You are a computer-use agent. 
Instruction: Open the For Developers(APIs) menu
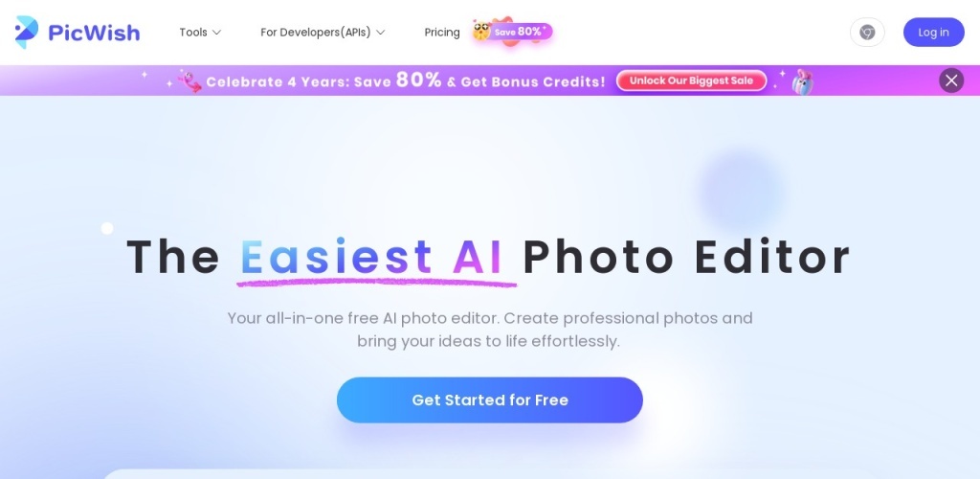point(323,33)
